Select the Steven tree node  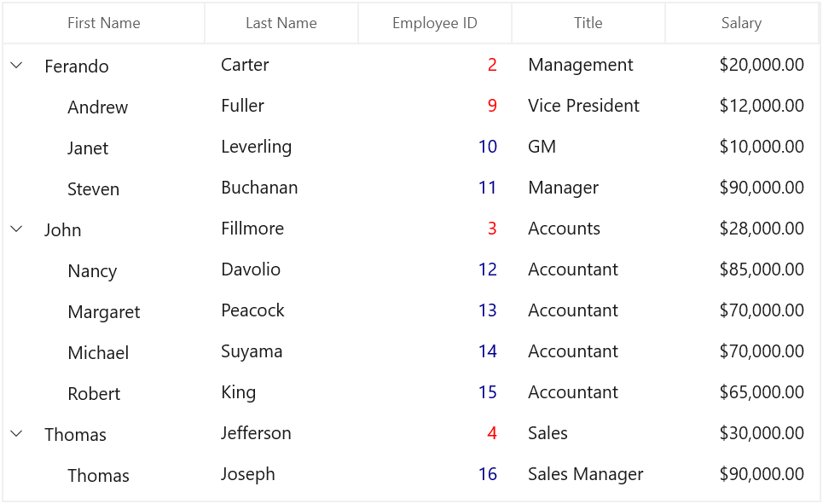pos(94,189)
